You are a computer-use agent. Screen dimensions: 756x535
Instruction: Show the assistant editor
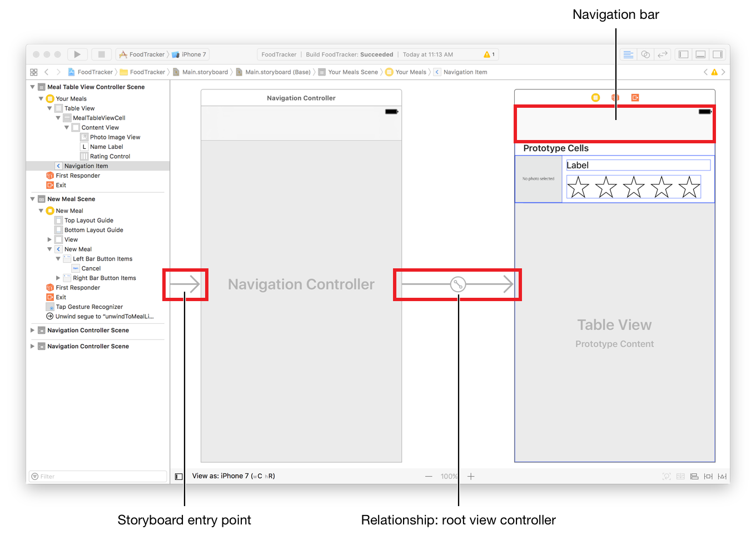tap(645, 54)
